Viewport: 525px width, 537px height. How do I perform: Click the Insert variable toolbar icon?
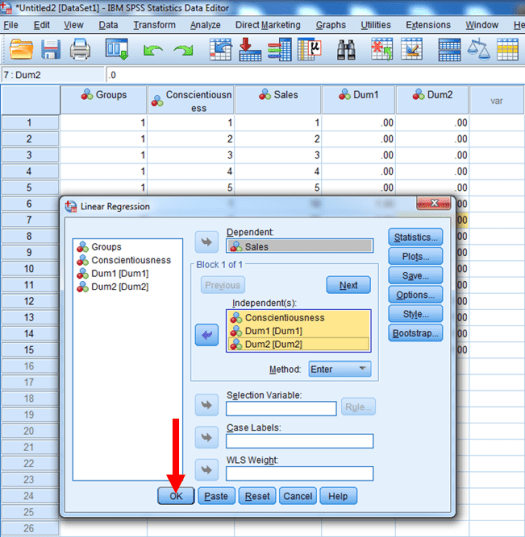click(412, 49)
